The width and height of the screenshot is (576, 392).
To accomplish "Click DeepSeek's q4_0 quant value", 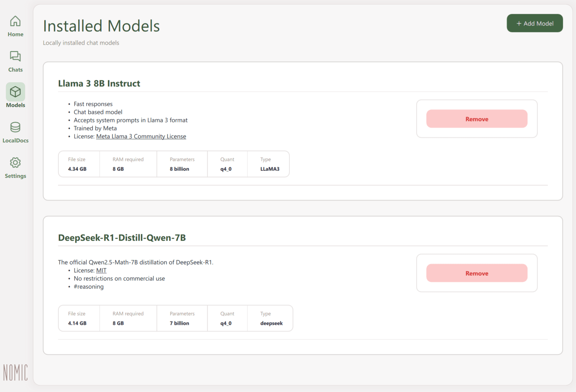I will coord(226,323).
